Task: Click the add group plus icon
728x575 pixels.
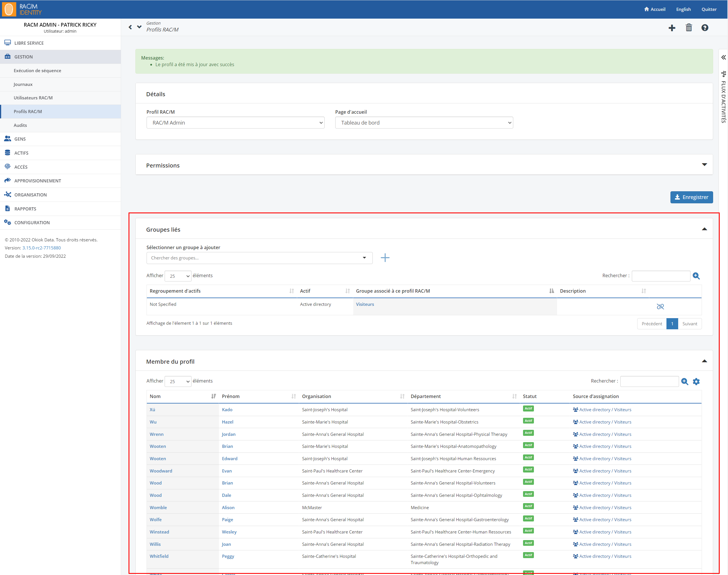Action: pos(384,258)
